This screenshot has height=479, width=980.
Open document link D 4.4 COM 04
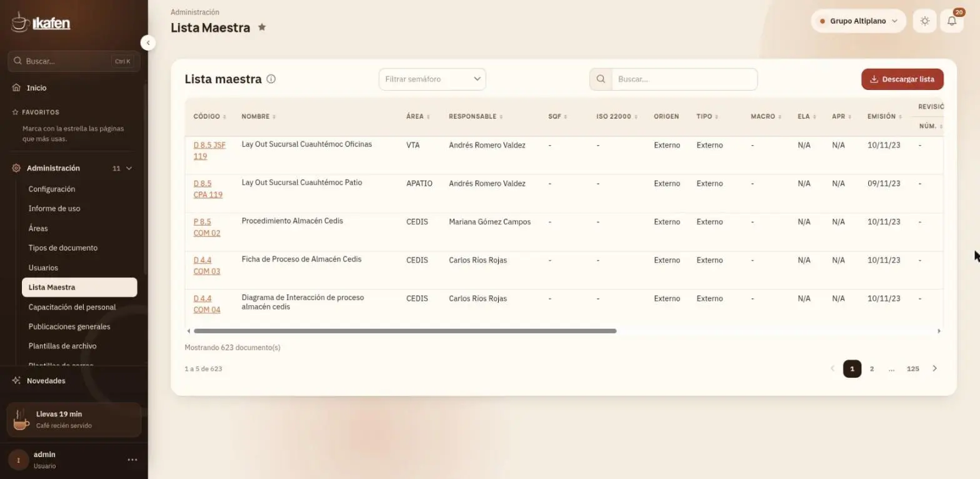click(x=207, y=304)
